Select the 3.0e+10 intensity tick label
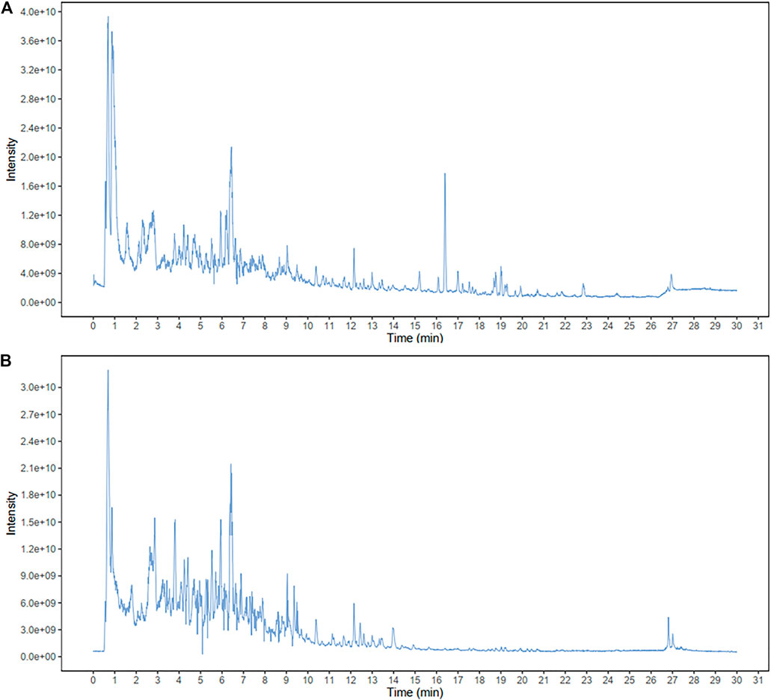Viewport: 771px width, 700px height. (x=39, y=388)
